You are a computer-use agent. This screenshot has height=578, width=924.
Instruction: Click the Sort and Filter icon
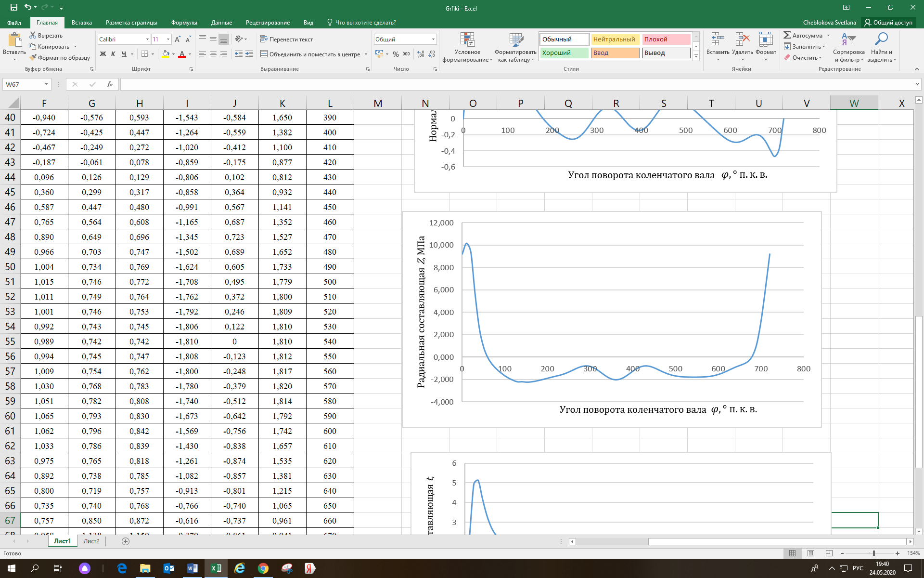pos(848,40)
